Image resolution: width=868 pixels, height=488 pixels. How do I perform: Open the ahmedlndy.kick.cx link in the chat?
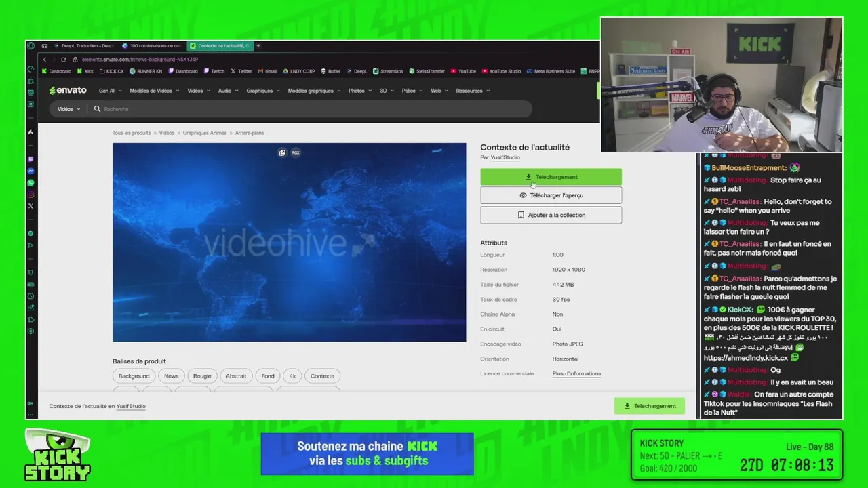tap(746, 358)
